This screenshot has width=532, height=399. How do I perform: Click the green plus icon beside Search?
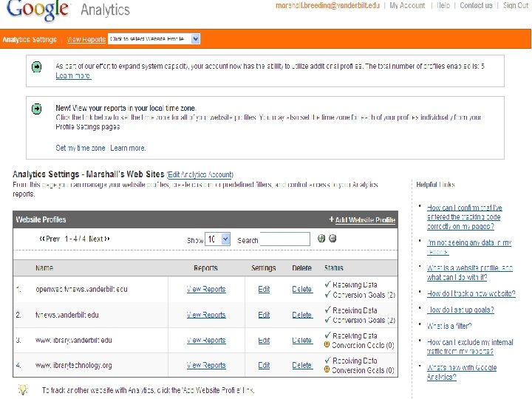[x=321, y=239]
